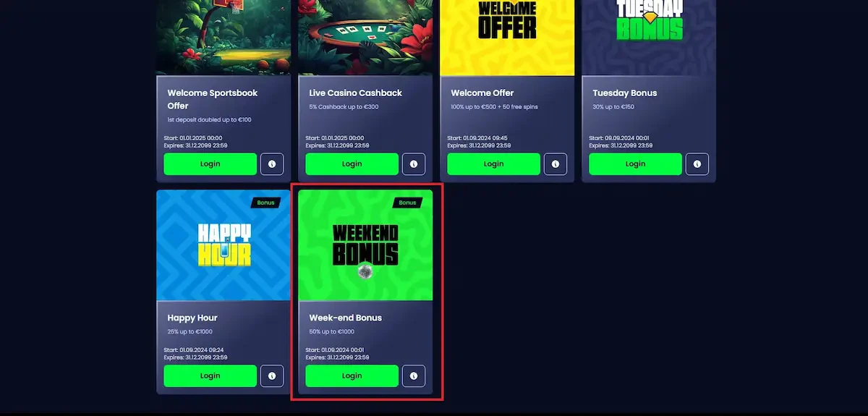Select Login button for Welcome Offer
This screenshot has height=416, width=868.
click(494, 164)
